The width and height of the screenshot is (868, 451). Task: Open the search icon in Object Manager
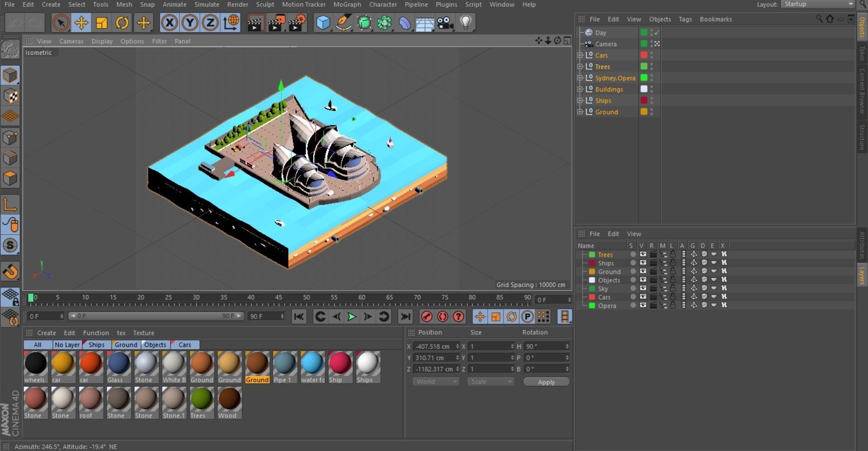coord(819,19)
